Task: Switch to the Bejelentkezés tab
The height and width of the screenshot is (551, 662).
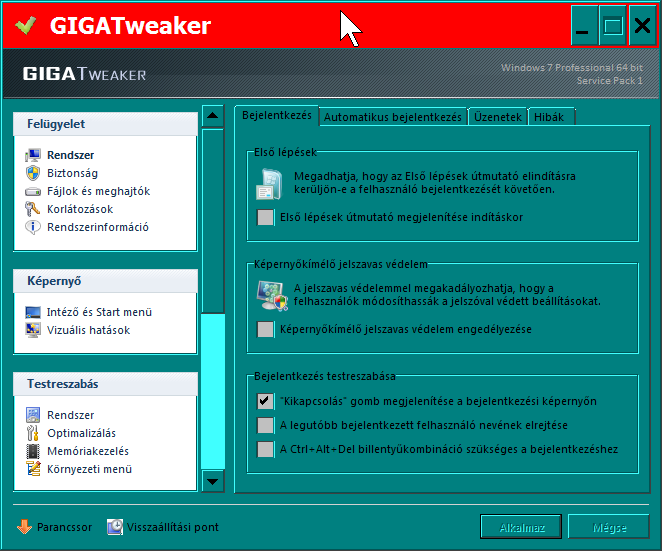Action: pyautogui.click(x=277, y=116)
